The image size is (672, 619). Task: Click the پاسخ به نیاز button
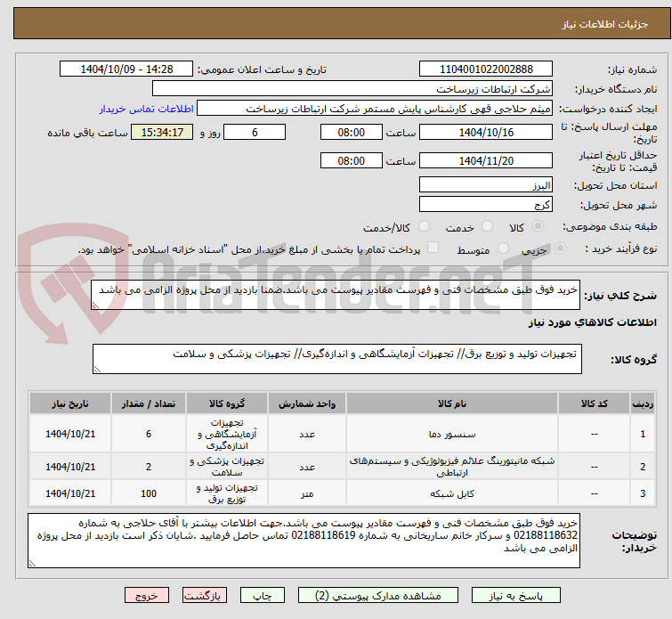pos(516,596)
